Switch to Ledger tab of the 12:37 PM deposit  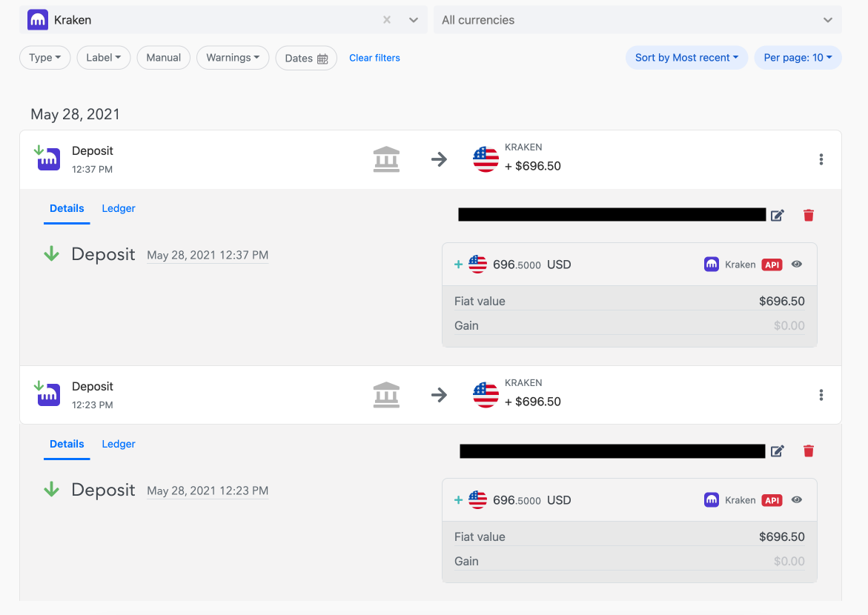[119, 209]
